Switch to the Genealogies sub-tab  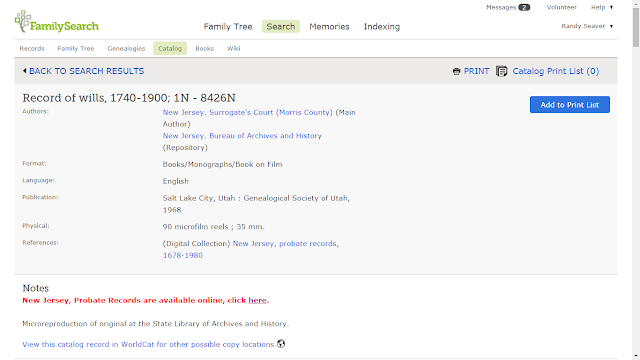[126, 48]
